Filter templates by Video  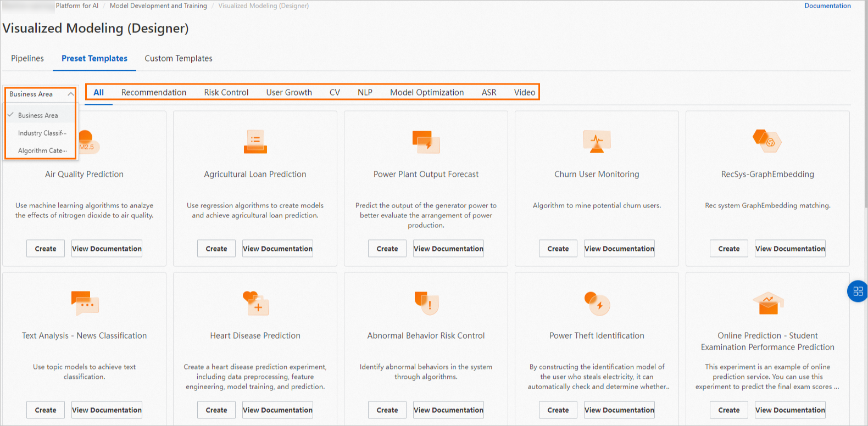click(525, 92)
